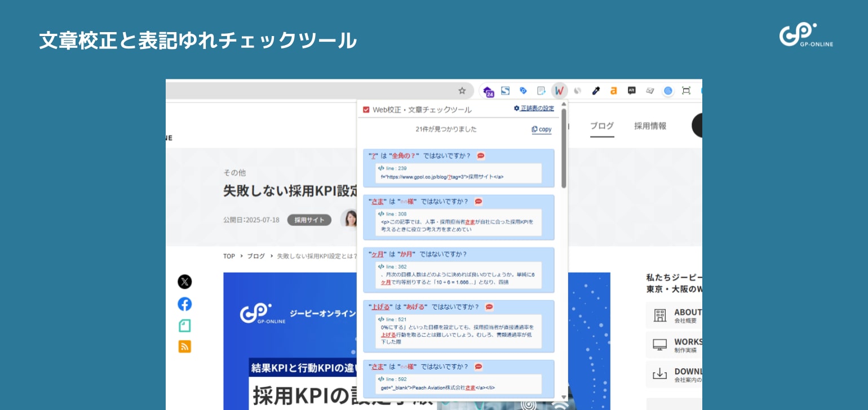
Task: Go to TOP in the breadcrumb
Action: (229, 256)
